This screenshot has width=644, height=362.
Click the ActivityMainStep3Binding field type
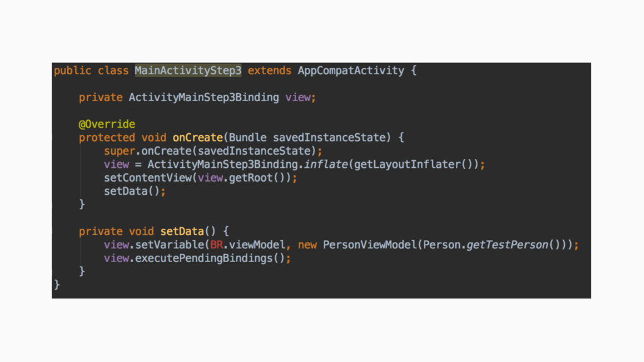click(204, 97)
